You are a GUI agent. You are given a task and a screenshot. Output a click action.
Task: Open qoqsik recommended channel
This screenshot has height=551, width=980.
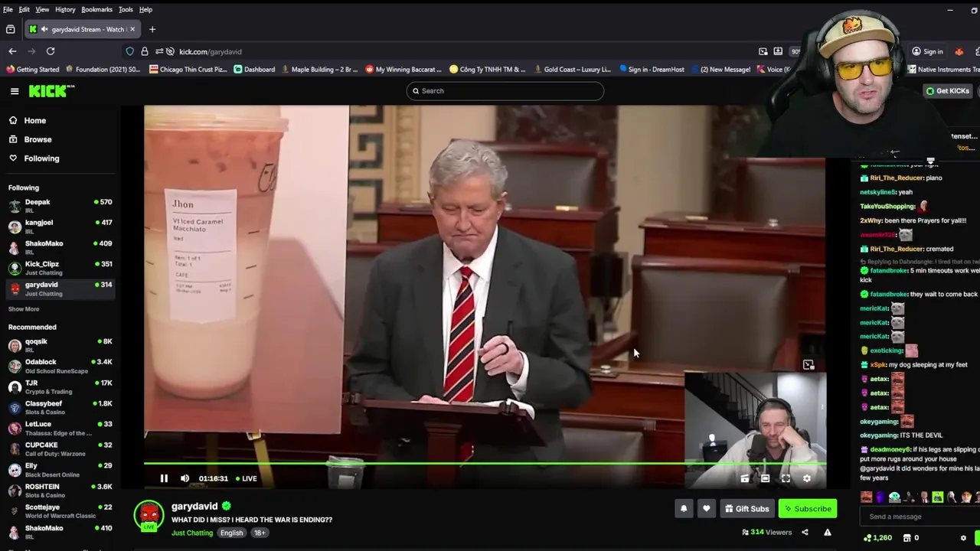[60, 345]
